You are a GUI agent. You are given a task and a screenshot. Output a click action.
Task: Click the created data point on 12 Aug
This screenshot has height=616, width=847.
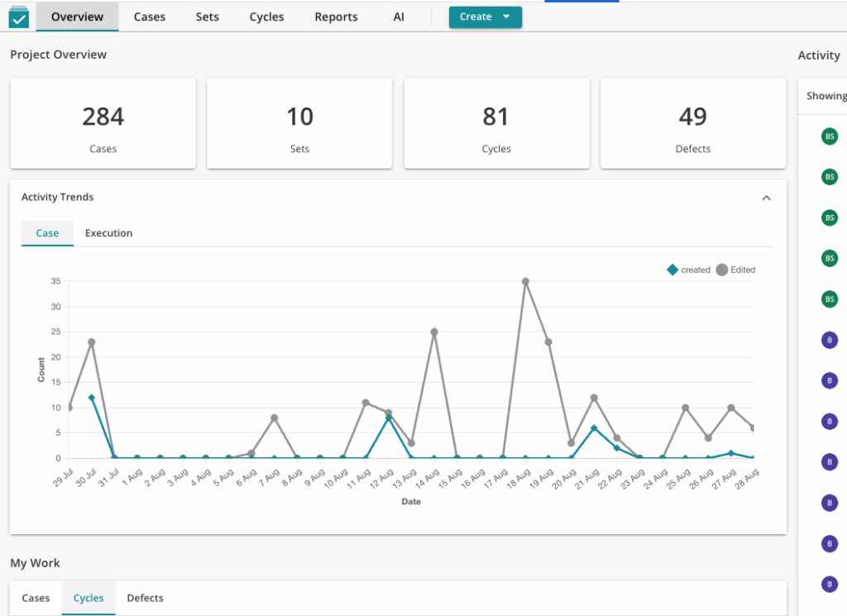click(x=388, y=418)
